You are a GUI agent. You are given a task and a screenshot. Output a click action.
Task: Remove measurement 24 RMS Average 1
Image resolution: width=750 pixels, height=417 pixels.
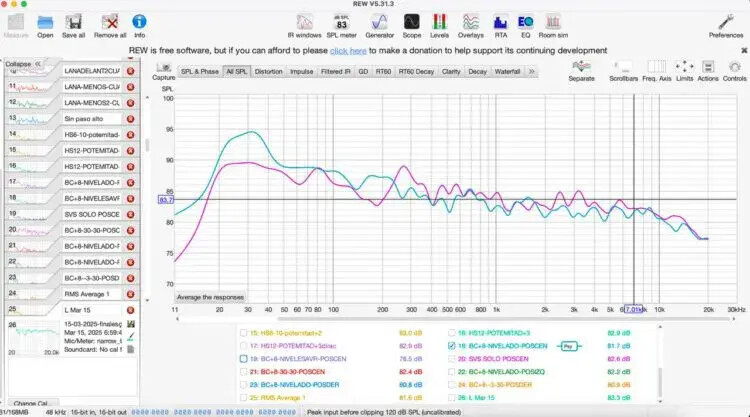[x=130, y=294]
